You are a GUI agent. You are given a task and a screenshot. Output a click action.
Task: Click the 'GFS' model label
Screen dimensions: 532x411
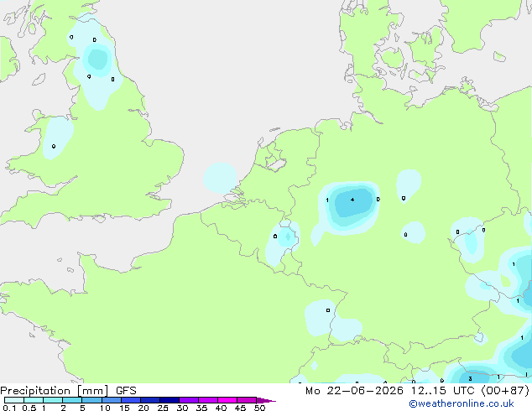tap(126, 391)
